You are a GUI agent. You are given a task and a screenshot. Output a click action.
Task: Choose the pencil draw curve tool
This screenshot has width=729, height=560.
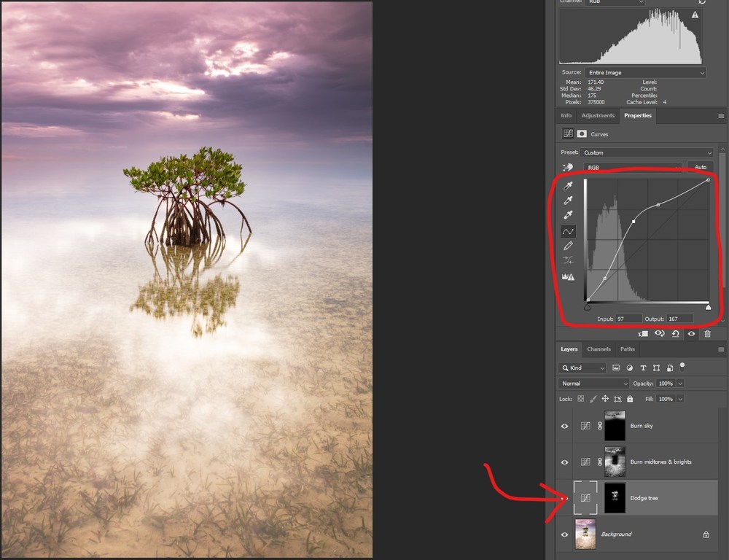tap(568, 246)
